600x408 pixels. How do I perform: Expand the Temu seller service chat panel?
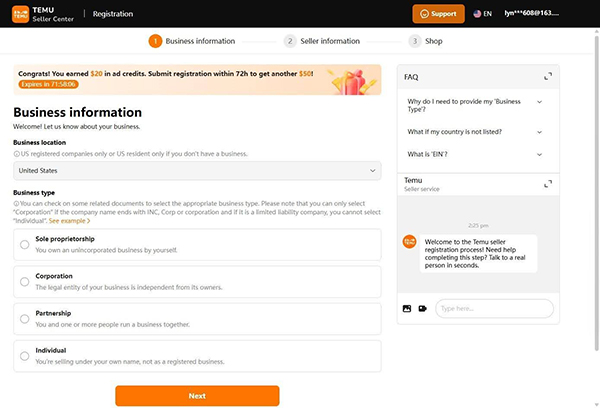click(x=547, y=184)
